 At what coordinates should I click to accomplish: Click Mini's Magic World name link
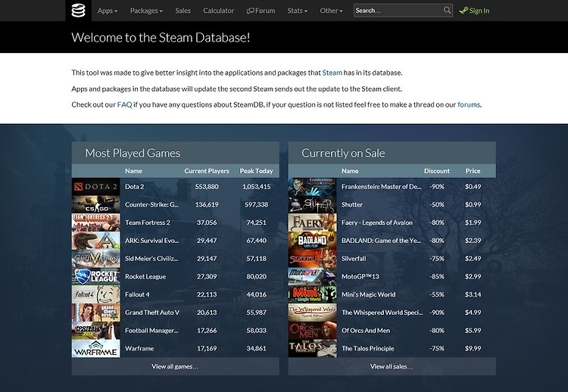click(x=368, y=294)
